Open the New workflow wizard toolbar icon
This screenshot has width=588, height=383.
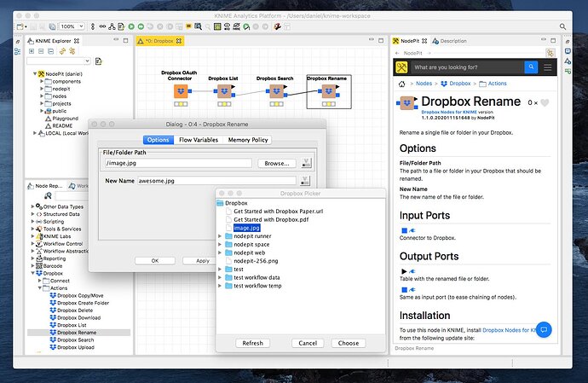(x=20, y=26)
